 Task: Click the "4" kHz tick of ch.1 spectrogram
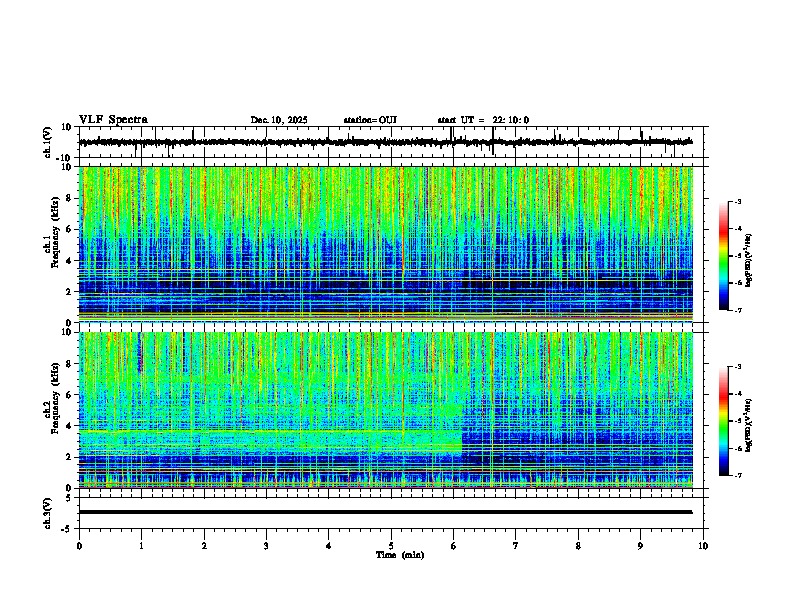pos(70,261)
